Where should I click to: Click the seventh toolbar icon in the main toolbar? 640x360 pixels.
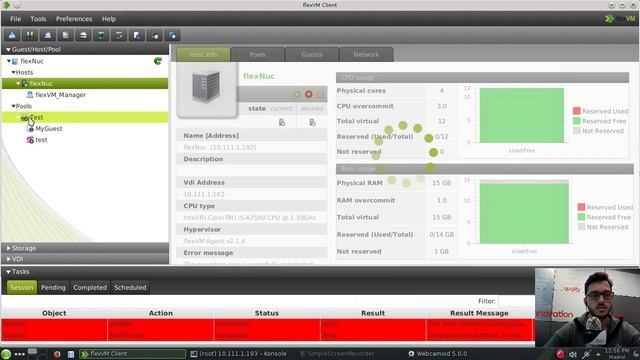(119, 35)
